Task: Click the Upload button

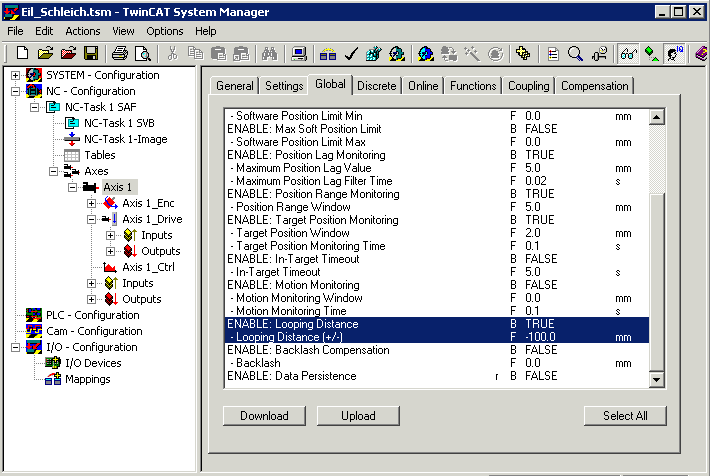Action: tap(358, 416)
